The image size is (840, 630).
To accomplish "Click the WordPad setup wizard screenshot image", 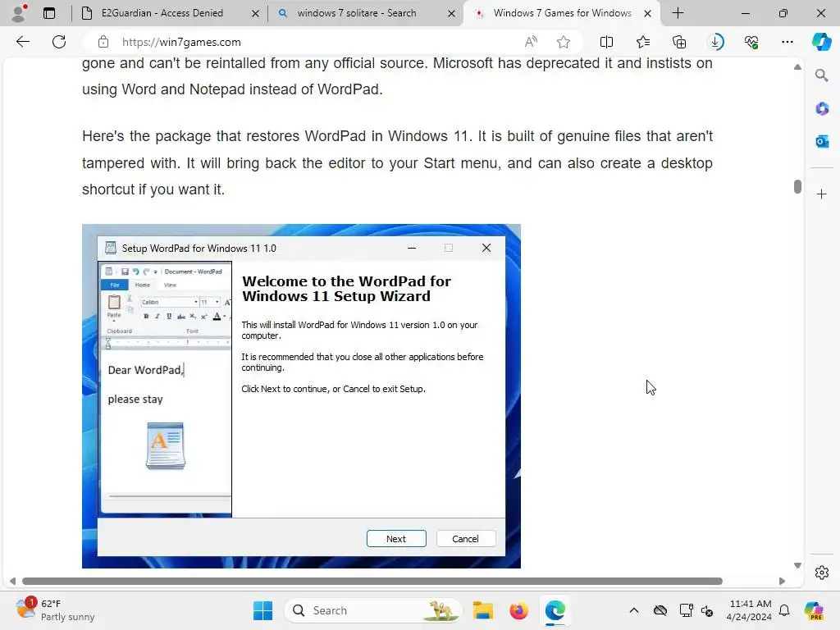I will 301,396.
